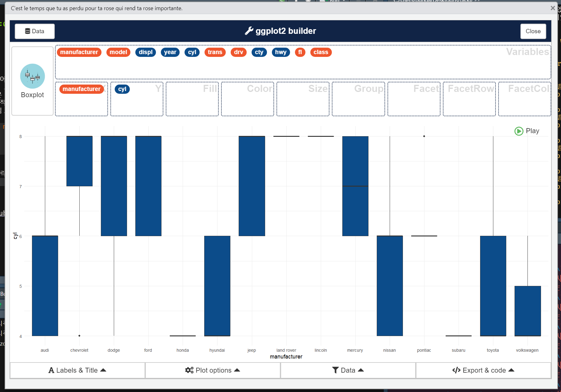Expand the Plot options panel

[213, 370]
